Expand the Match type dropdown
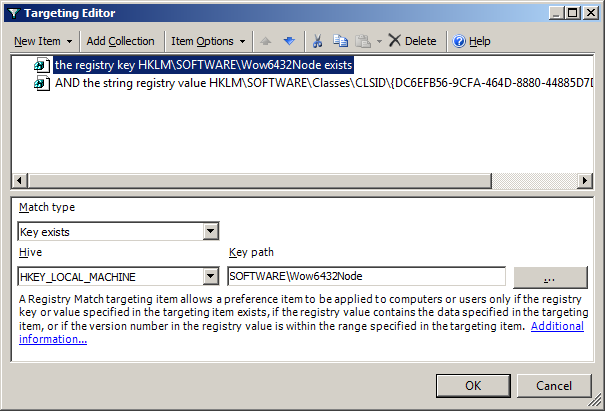 point(210,232)
